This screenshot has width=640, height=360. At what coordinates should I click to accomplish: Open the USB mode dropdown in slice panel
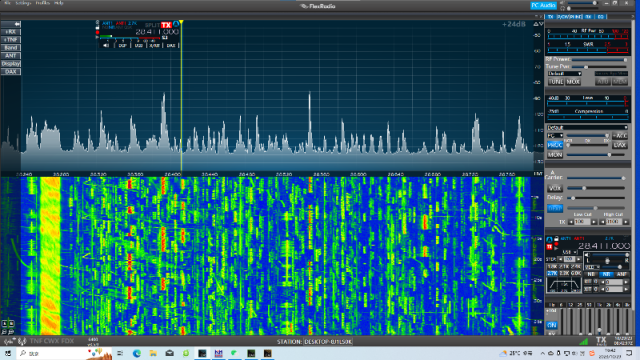(569, 252)
